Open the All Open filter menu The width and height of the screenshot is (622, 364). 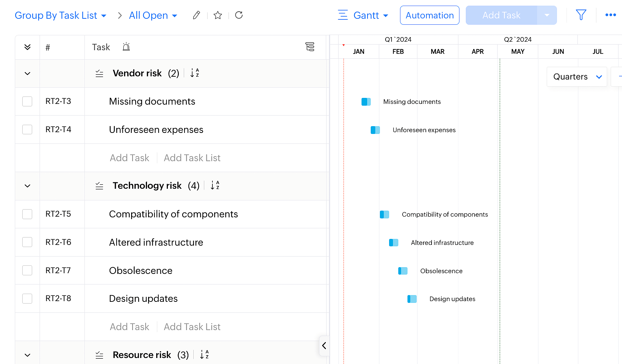(x=153, y=16)
